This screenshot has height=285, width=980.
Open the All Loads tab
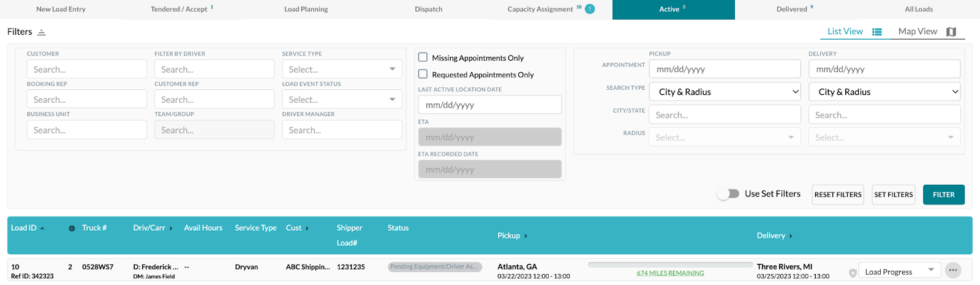[919, 9]
